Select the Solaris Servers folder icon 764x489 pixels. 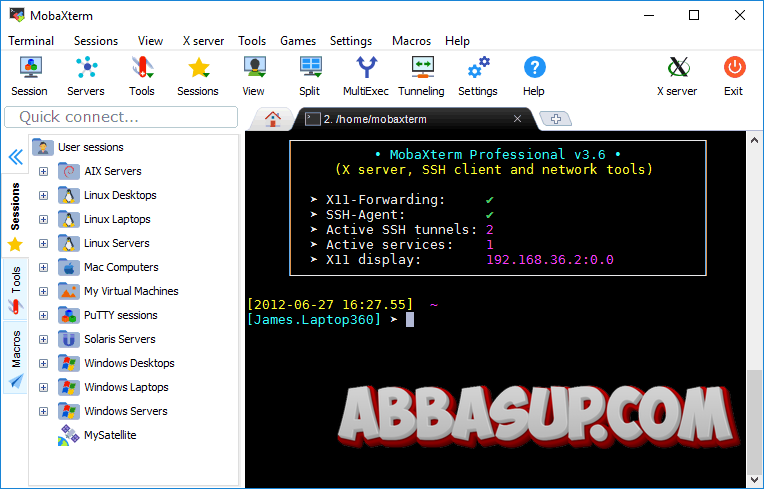pyautogui.click(x=69, y=339)
